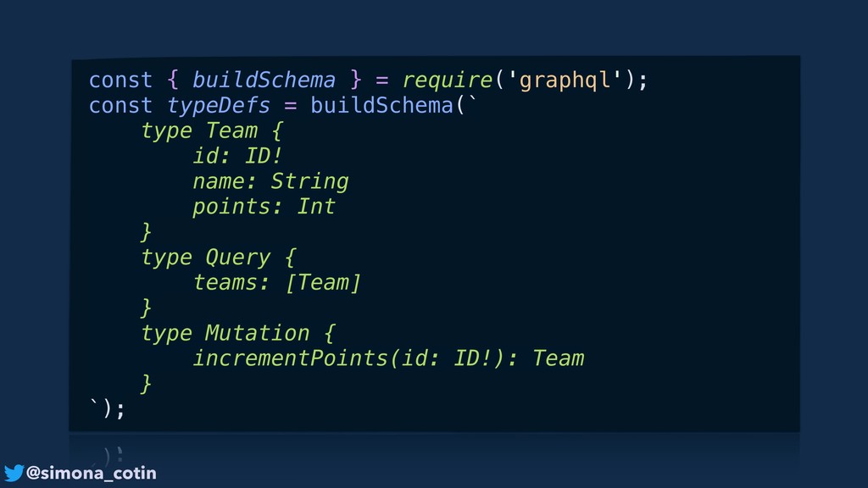The height and width of the screenshot is (488, 868).
Task: Click the 'points: Int' field
Action: 264,207
